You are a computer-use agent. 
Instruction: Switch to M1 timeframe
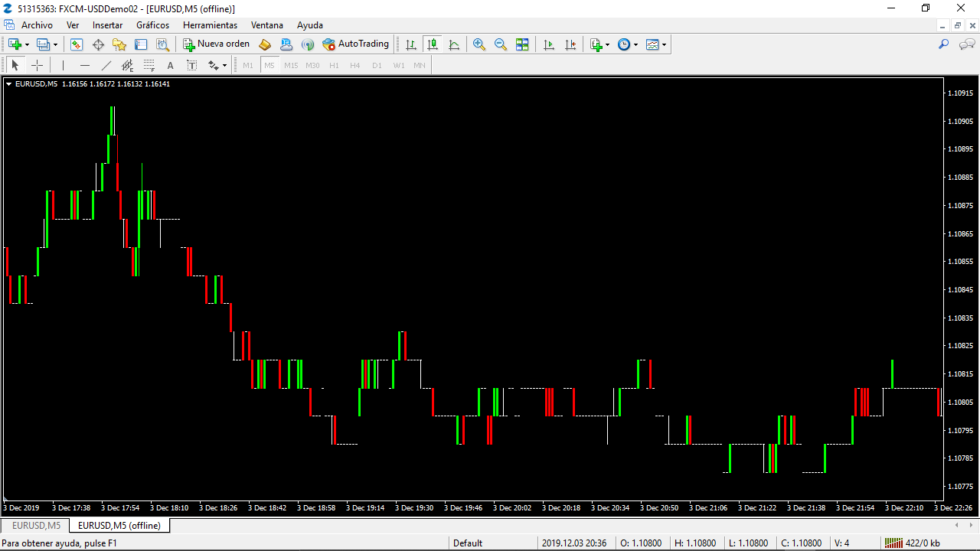(x=248, y=65)
